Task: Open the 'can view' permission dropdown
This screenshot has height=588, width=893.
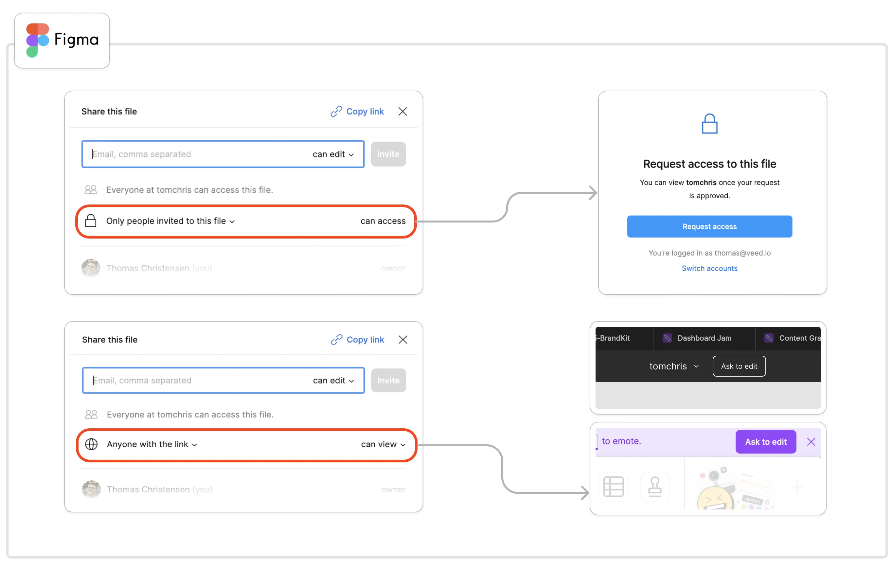Action: coord(383,444)
